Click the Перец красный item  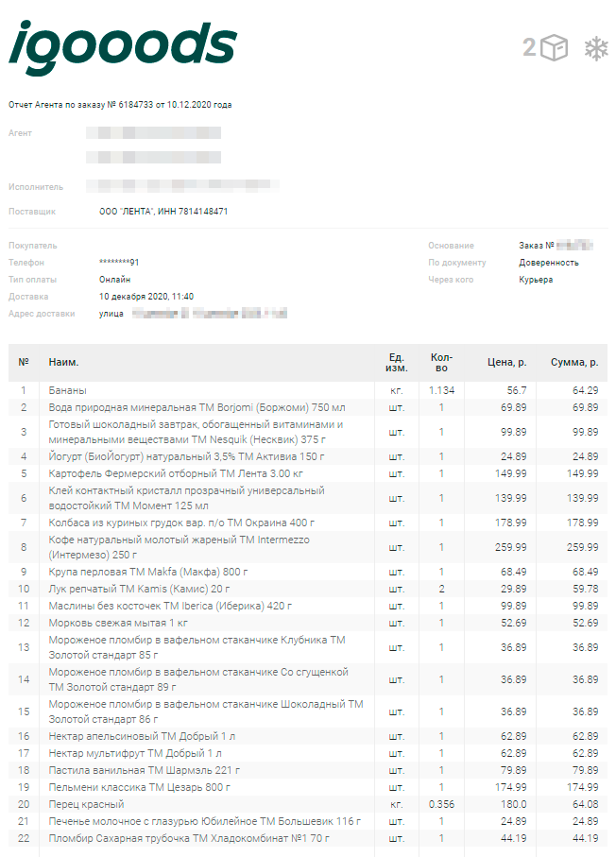click(86, 804)
